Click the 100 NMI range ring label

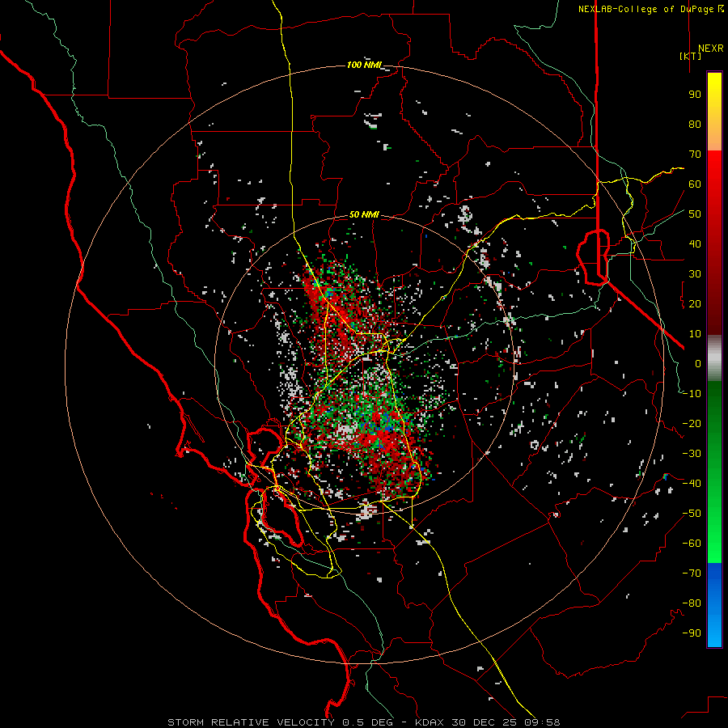point(364,65)
